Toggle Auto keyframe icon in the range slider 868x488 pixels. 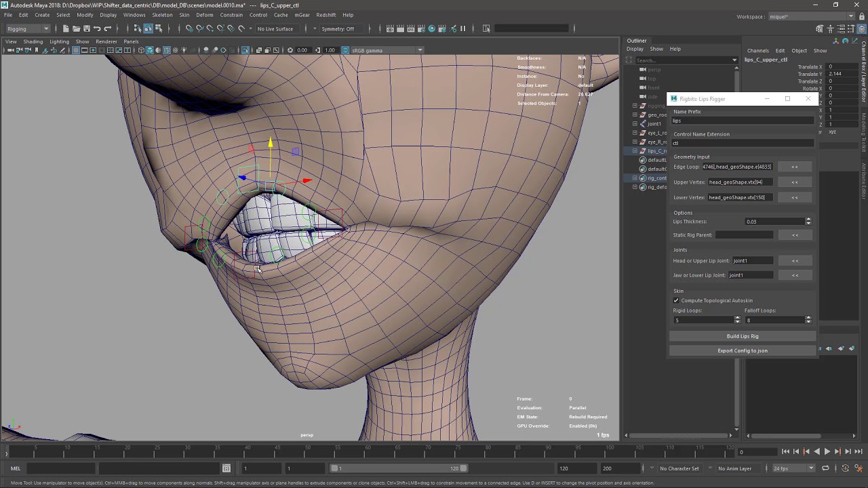point(845,468)
